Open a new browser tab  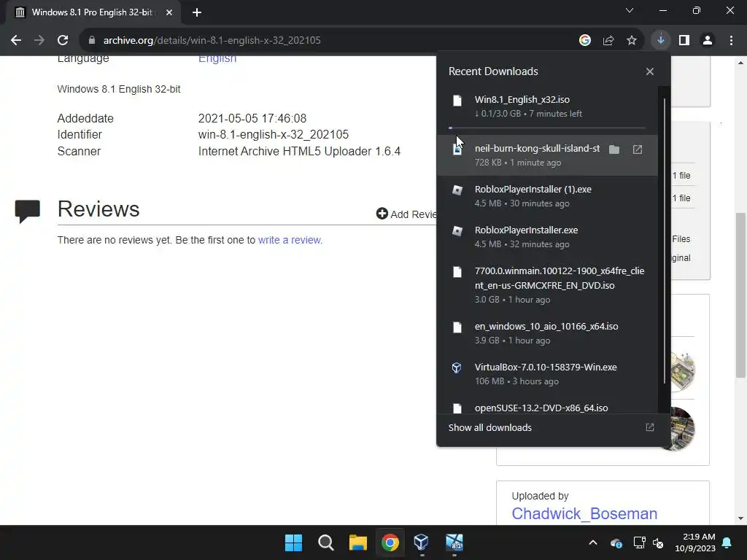[197, 12]
